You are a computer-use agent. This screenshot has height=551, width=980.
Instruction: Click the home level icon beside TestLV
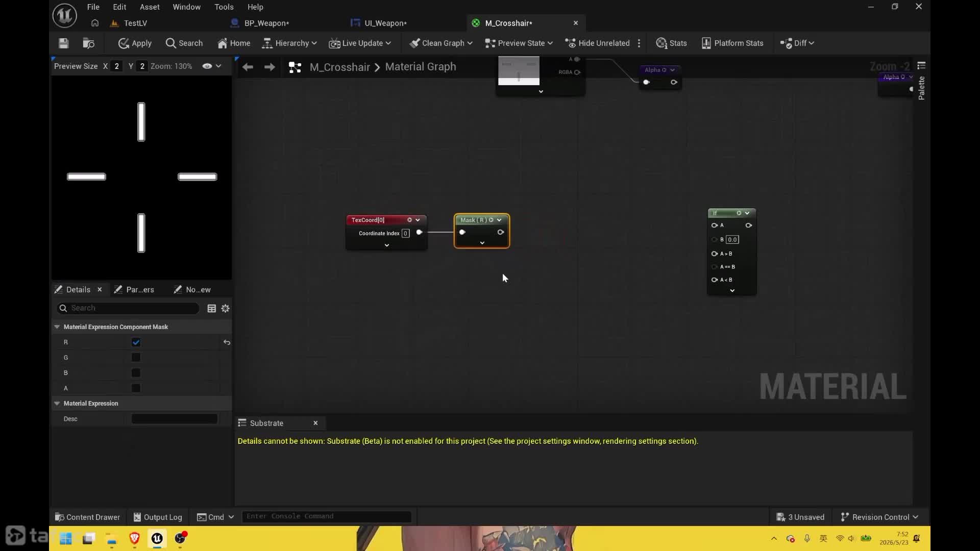pos(95,23)
